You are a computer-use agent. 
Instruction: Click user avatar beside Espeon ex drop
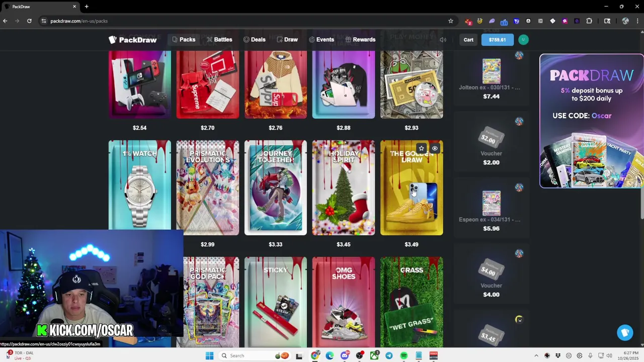(x=519, y=187)
